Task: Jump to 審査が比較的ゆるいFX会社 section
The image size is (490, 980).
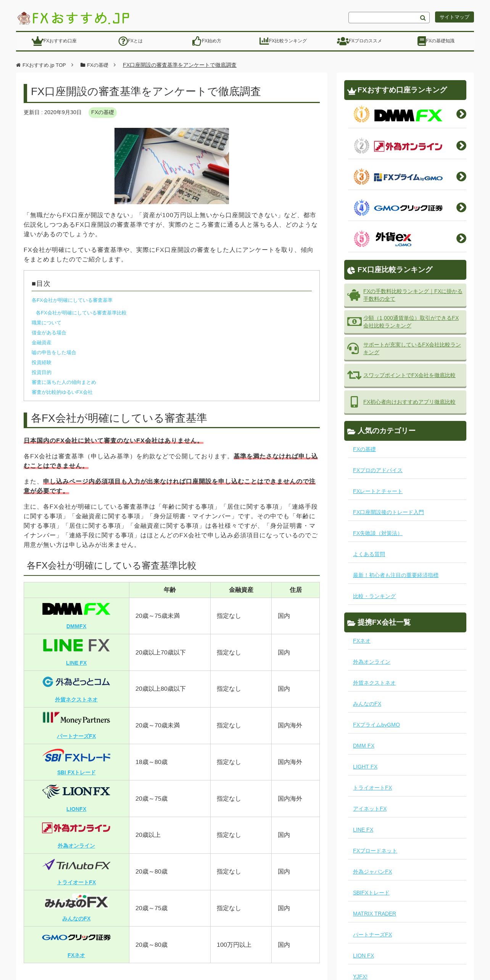Action: (62, 392)
